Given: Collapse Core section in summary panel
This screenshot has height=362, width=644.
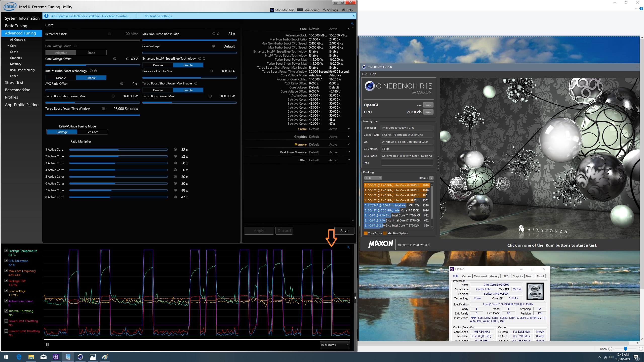Looking at the screenshot, I should (349, 29).
